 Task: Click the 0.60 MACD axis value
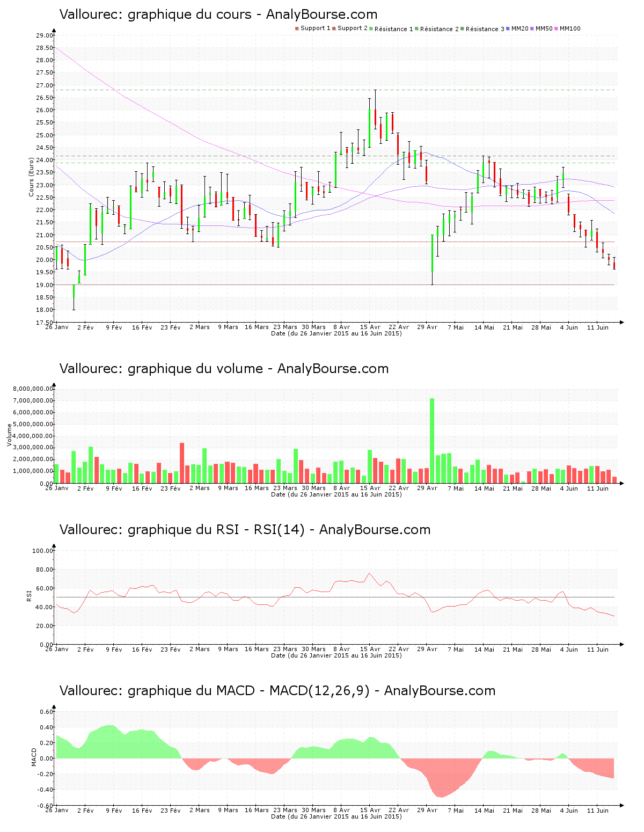47,712
